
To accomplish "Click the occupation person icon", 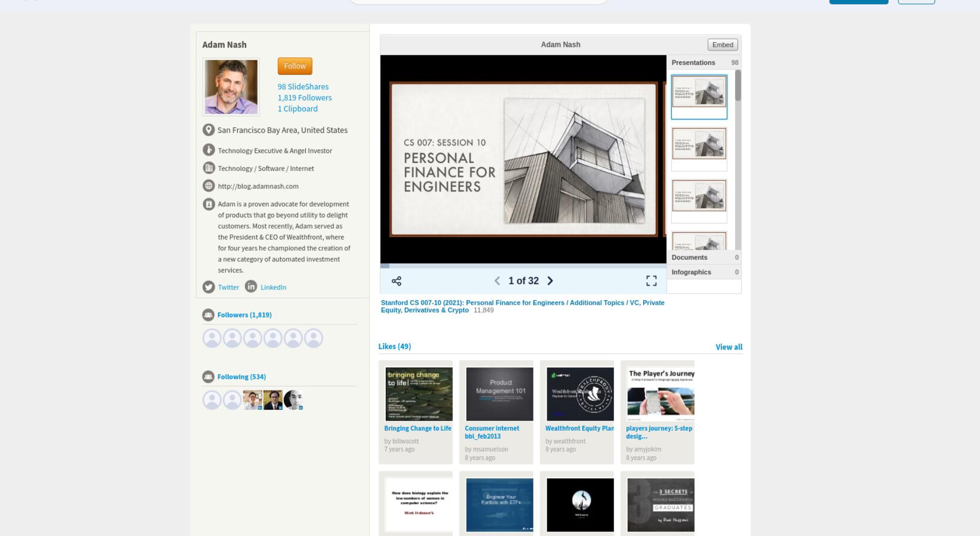I will coord(208,150).
